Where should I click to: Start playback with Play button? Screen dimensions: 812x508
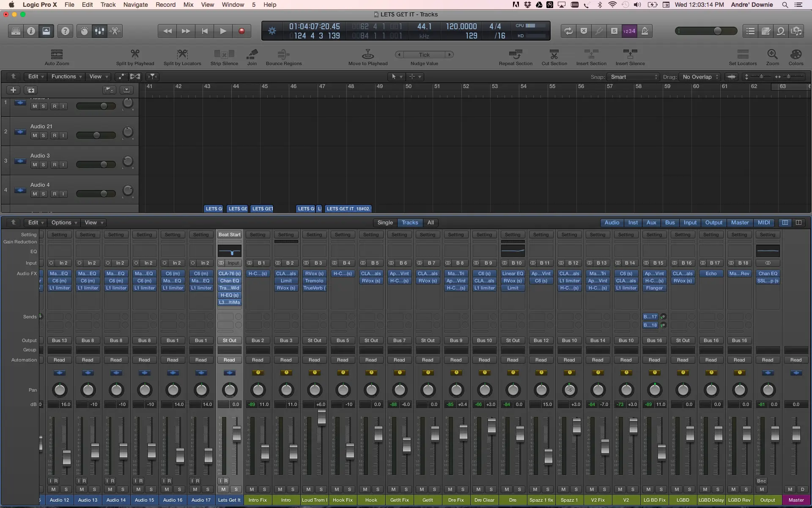point(223,31)
